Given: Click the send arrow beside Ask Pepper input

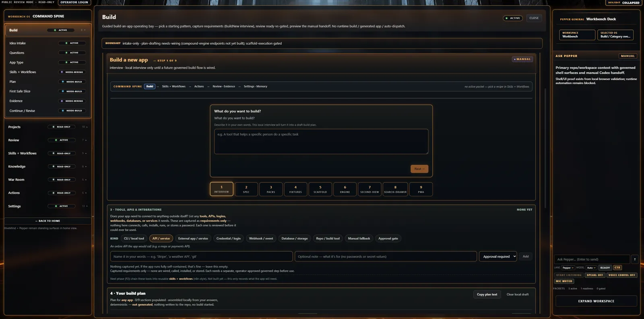Looking at the screenshot, I should [x=635, y=259].
